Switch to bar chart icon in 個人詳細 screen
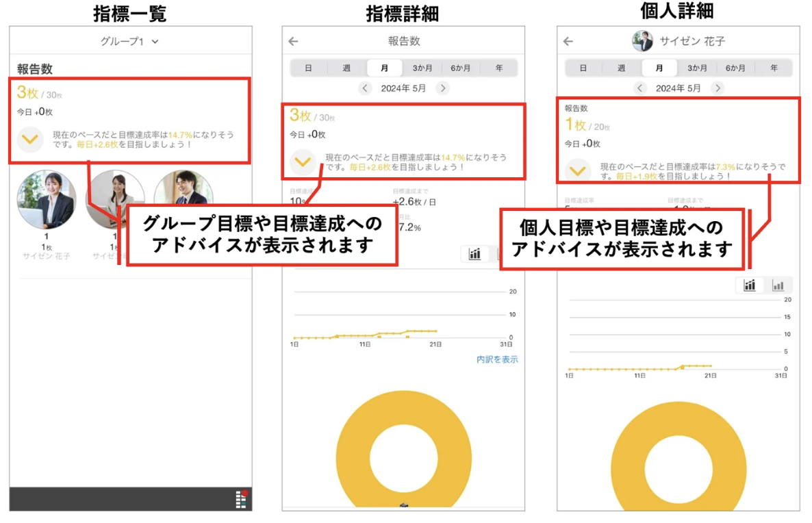The image size is (812, 523). pyautogui.click(x=778, y=285)
